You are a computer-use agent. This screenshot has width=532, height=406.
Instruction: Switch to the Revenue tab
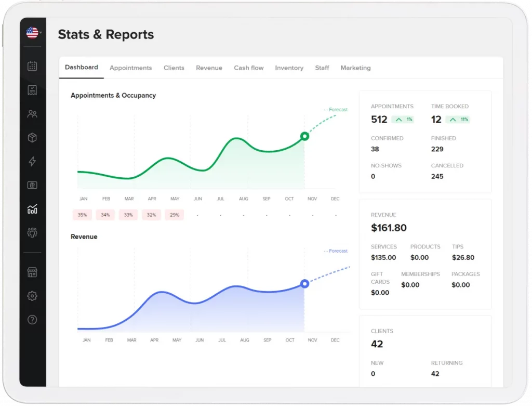(209, 68)
